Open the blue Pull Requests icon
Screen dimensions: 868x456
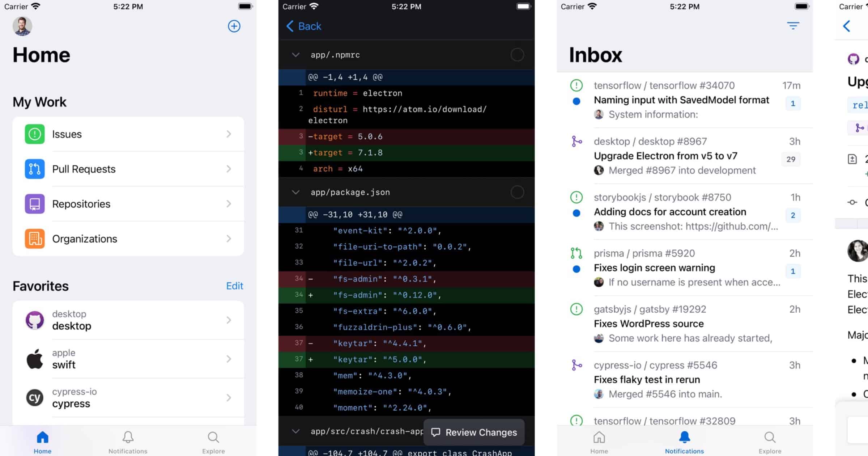tap(35, 169)
